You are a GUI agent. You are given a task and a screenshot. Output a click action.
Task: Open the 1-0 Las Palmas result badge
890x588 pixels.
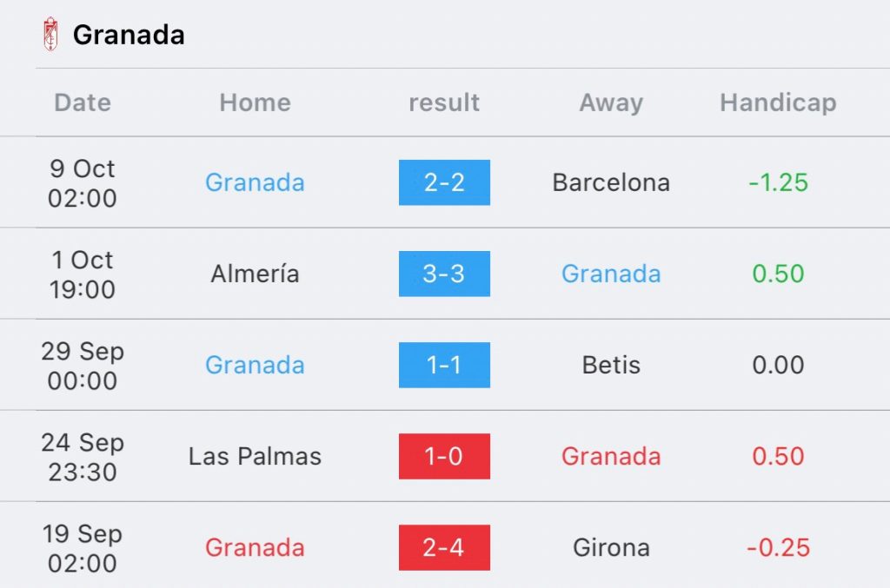pos(444,457)
